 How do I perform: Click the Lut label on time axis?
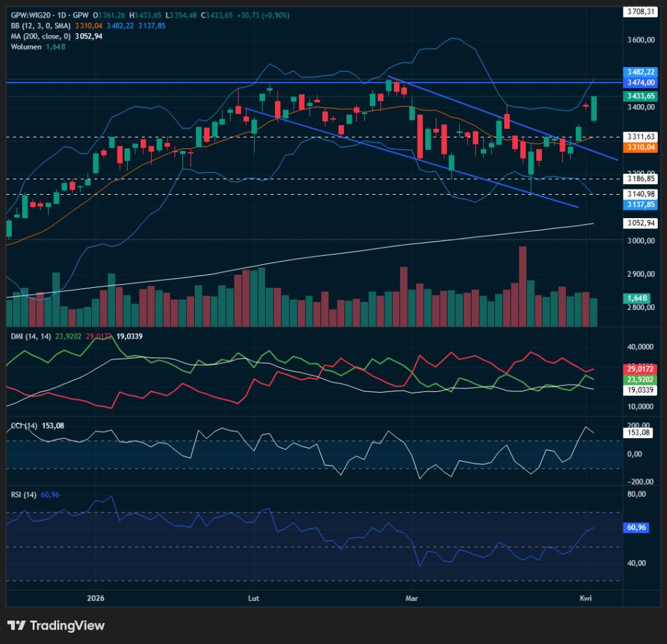coord(254,597)
